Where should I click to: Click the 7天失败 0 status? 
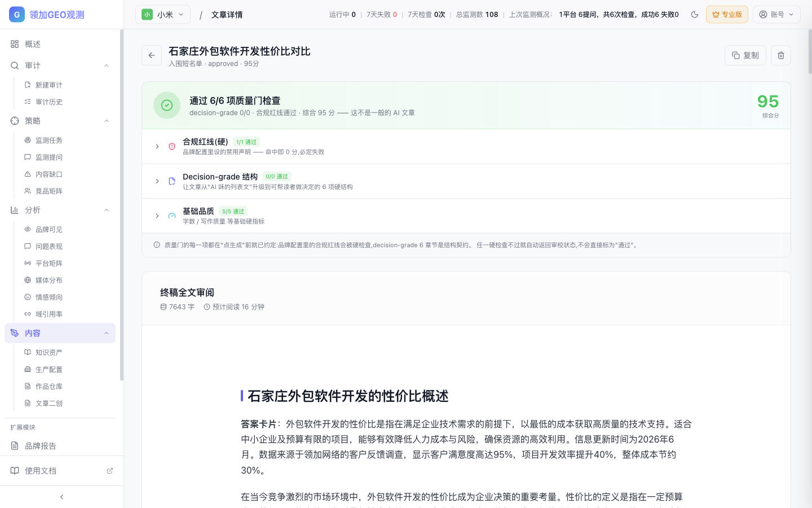(382, 15)
